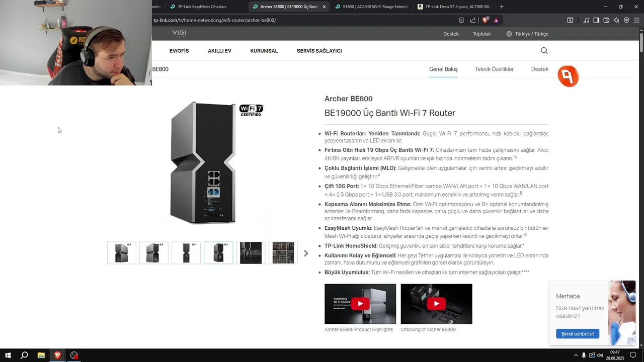Open EV/OFİS navigation menu
The width and height of the screenshot is (644, 362).
179,51
